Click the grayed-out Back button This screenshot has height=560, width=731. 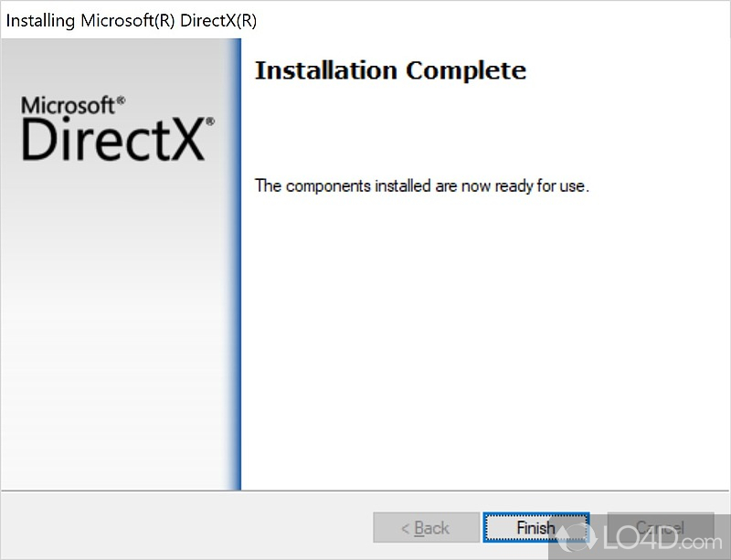pyautogui.click(x=426, y=527)
